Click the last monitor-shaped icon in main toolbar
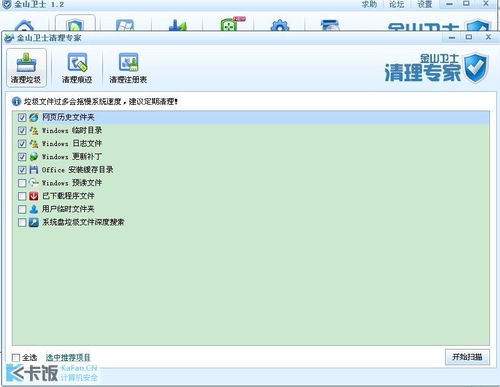Screen dimensions: 500x387 pyautogui.click(x=330, y=26)
